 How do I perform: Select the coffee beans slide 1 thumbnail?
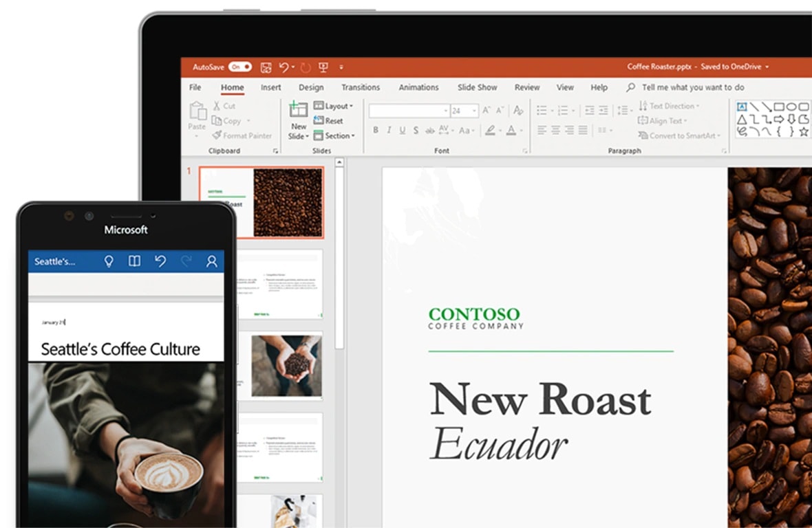click(261, 202)
